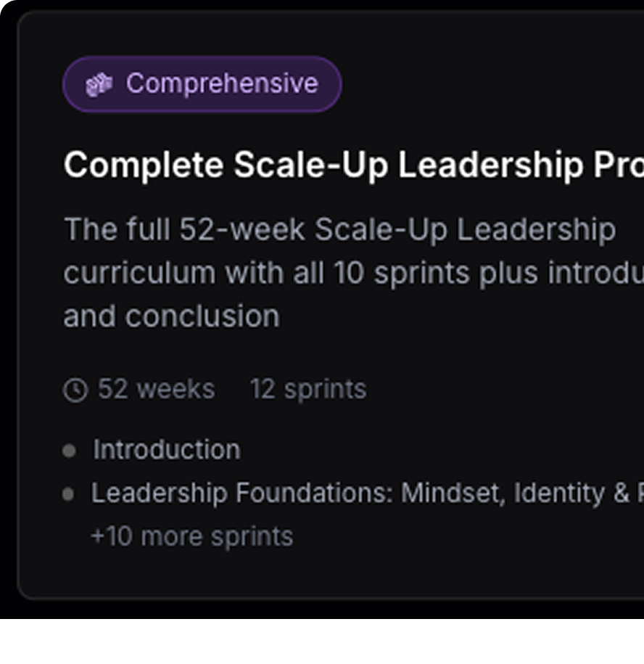Click the word 'Identity' in the sprint list
The image size is (644, 664).
[x=560, y=493]
